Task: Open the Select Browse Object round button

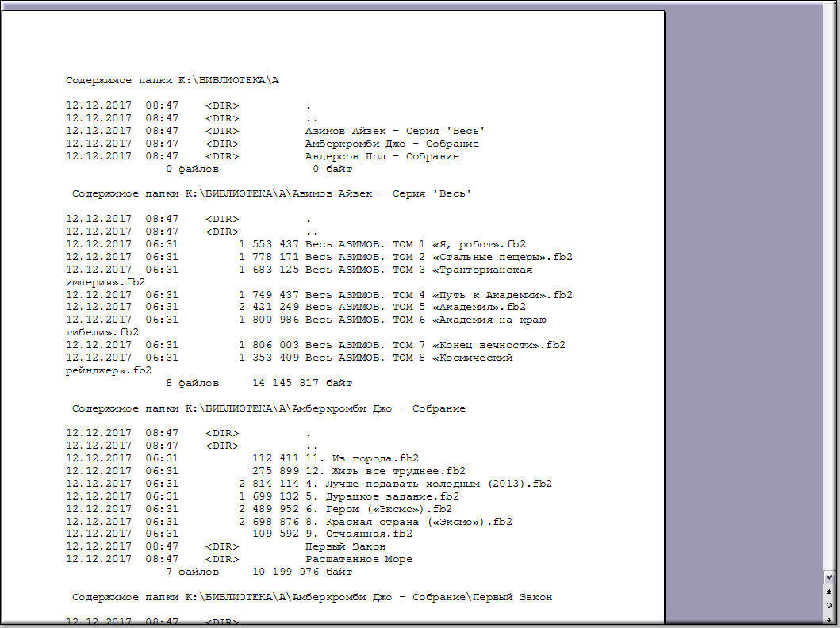Action: (x=830, y=604)
